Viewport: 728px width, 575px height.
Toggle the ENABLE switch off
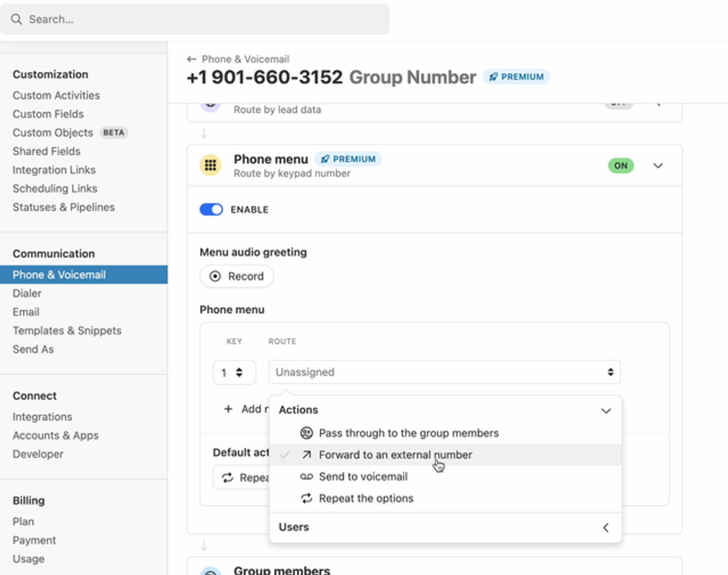click(211, 209)
